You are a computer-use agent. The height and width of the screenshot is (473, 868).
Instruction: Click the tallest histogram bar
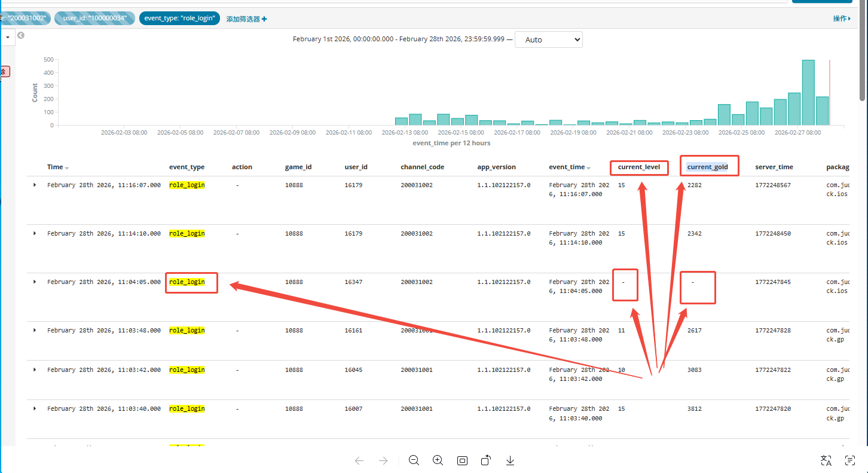point(808,92)
